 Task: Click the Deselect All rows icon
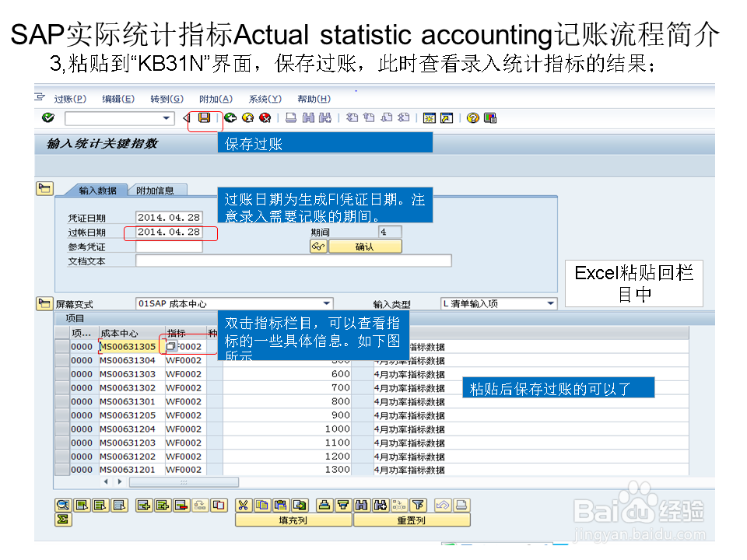120,506
